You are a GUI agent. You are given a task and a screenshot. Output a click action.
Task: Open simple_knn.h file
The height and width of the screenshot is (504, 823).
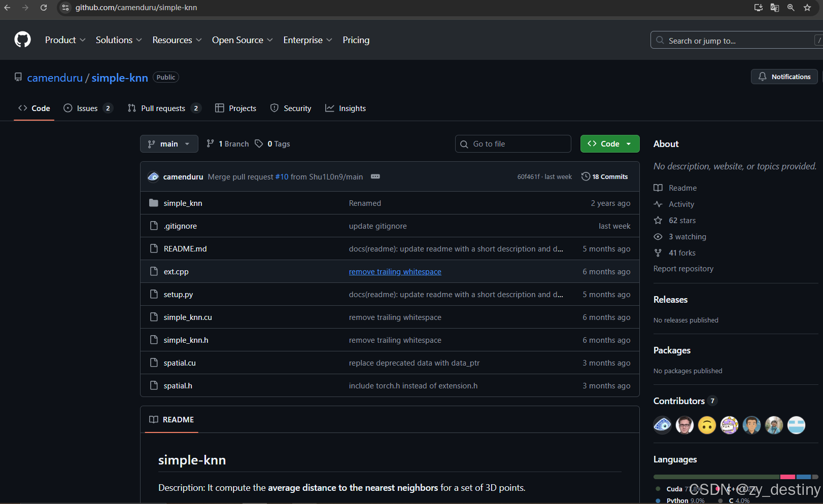coord(186,340)
